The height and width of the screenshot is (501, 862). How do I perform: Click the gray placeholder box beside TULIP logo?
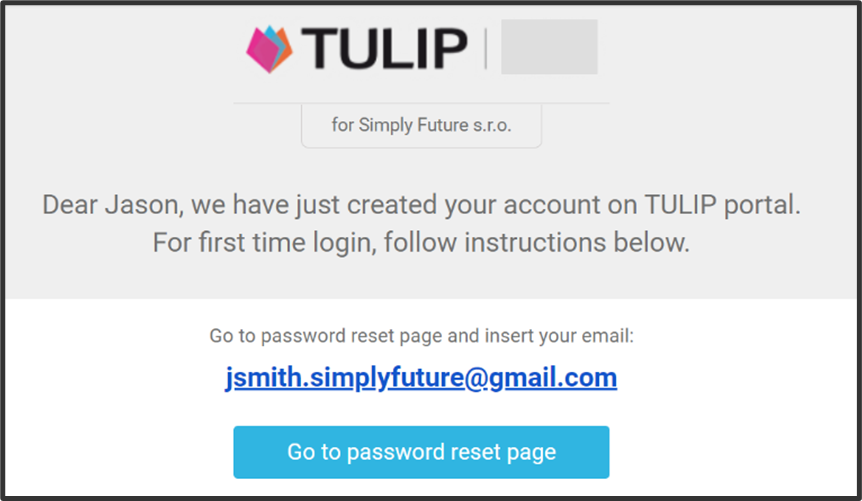[x=548, y=47]
